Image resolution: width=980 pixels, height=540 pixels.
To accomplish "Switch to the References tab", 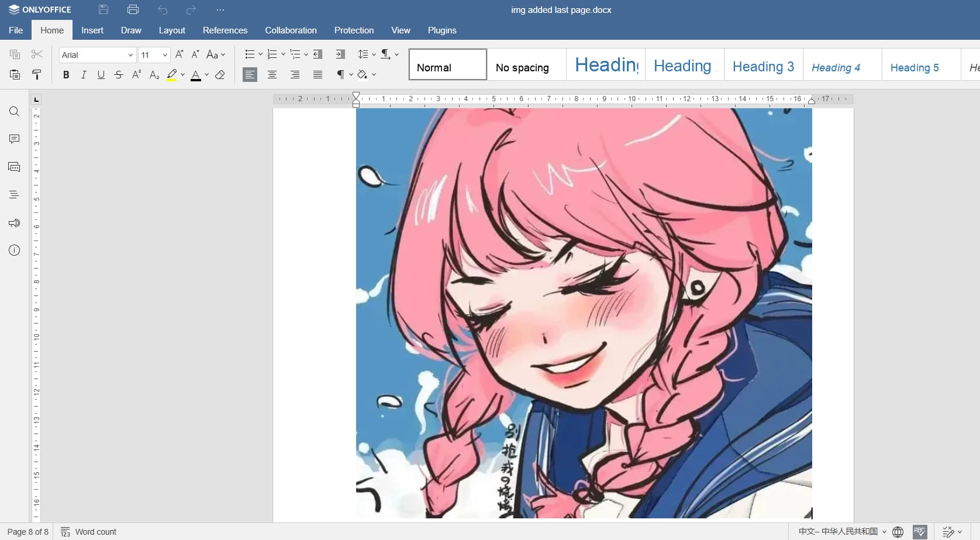I will 225,30.
